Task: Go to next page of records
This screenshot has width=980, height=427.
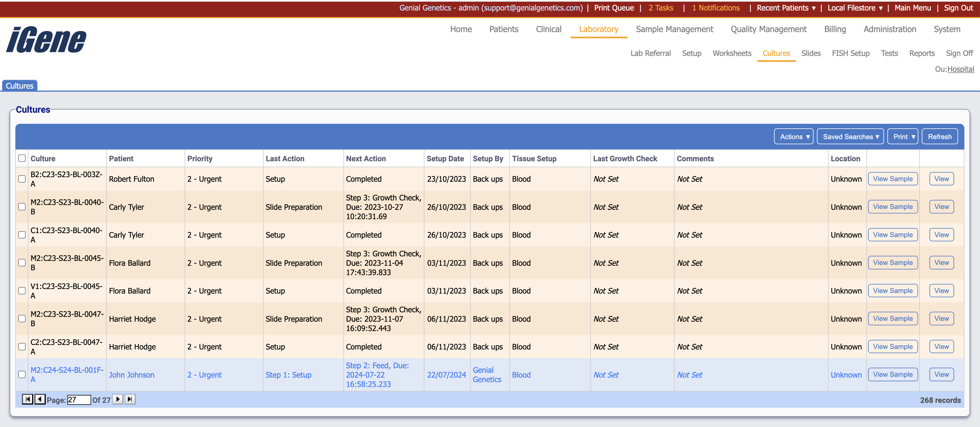Action: (118, 399)
